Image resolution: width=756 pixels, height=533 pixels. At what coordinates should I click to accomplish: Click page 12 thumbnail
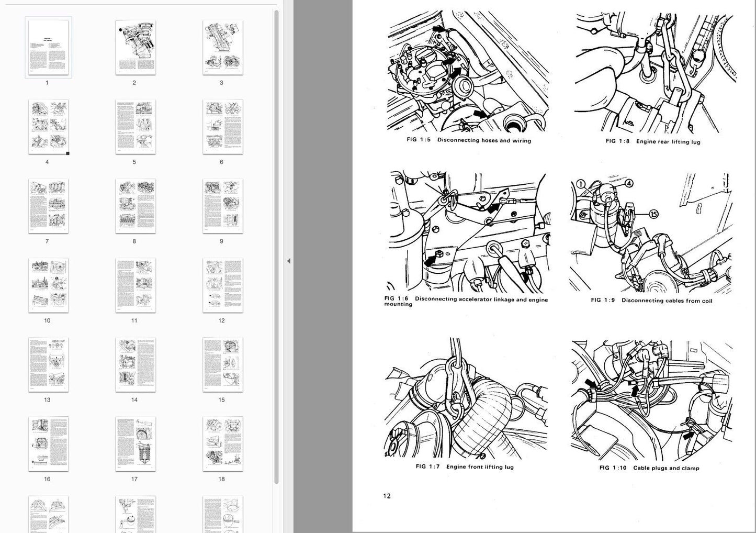point(222,285)
